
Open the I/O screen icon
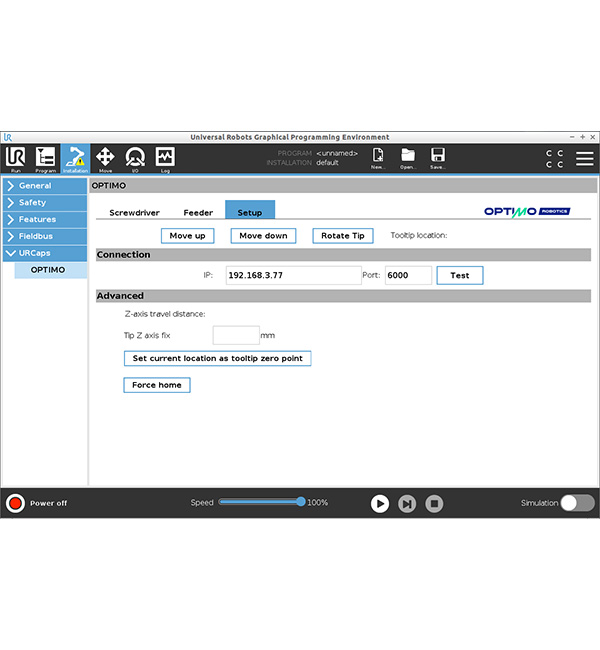135,158
